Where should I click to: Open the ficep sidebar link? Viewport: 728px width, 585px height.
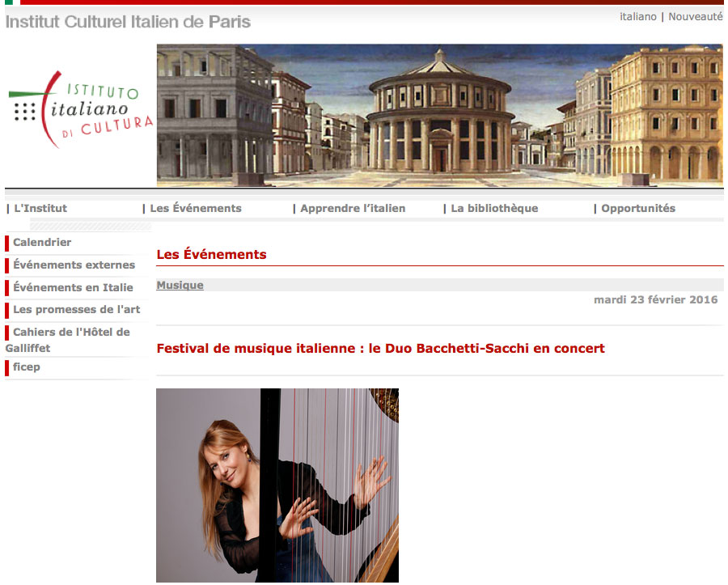(27, 367)
